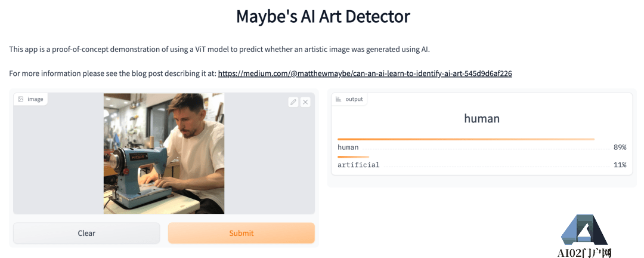The image size is (644, 258).
Task: Click the 89% confidence value
Action: 620,148
